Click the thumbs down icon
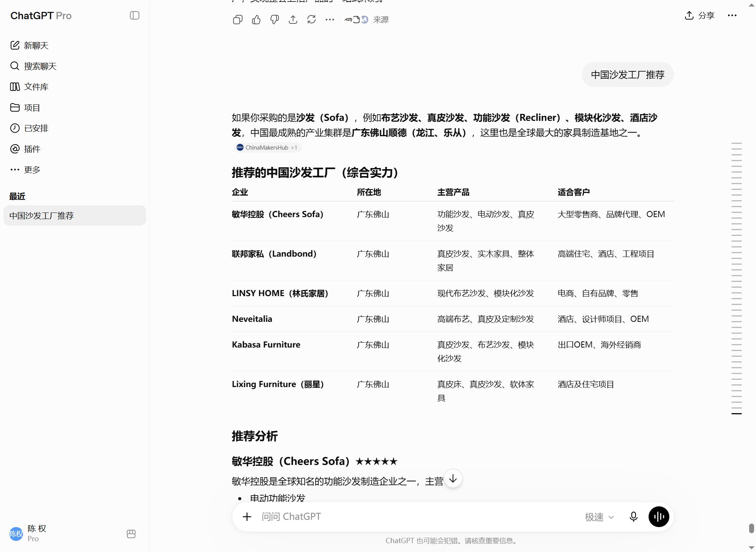The width and height of the screenshot is (756, 552). click(275, 20)
